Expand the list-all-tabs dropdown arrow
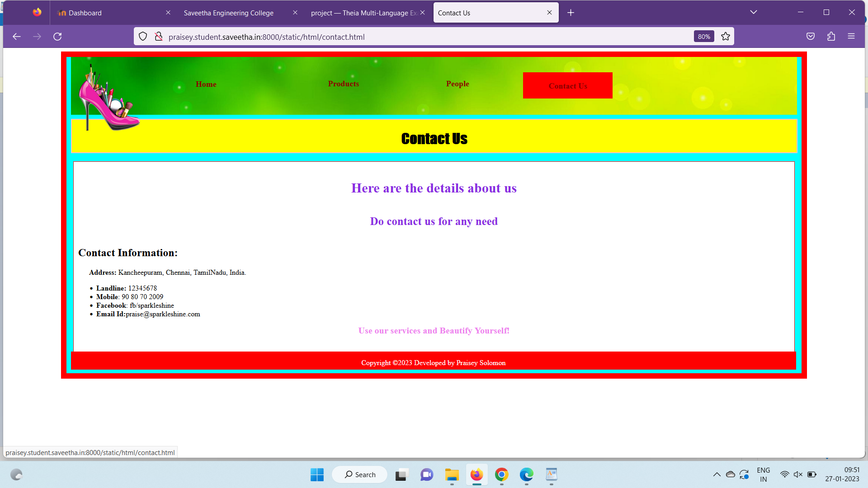 coord(753,12)
